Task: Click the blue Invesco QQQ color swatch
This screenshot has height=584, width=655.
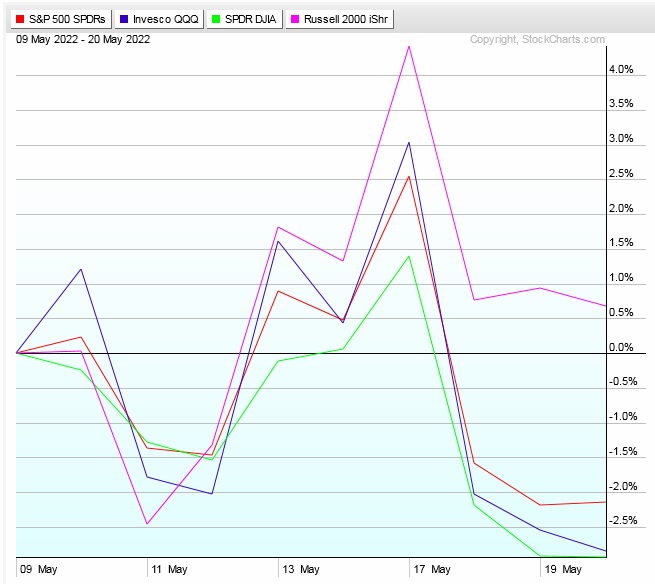Action: coord(124,19)
